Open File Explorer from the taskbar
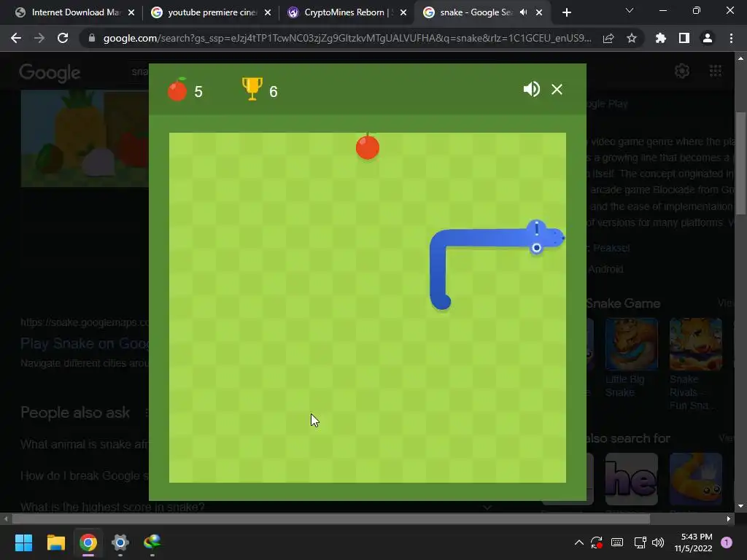The image size is (747, 560). (x=55, y=542)
